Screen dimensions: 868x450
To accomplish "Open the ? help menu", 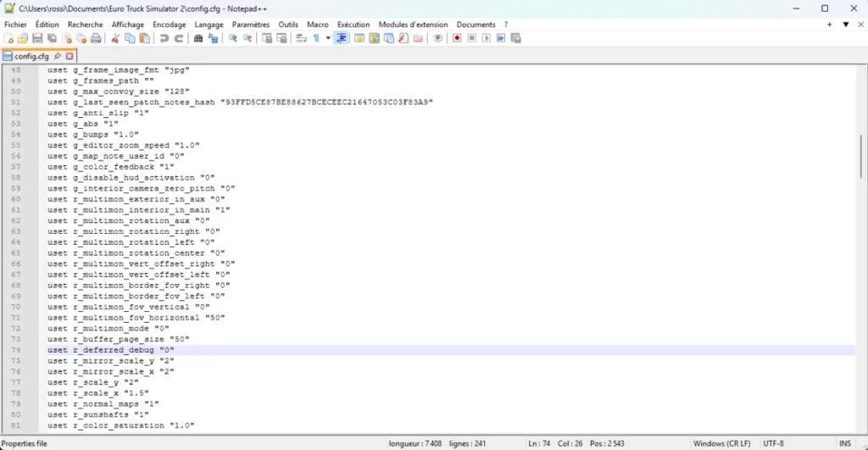I will point(506,25).
